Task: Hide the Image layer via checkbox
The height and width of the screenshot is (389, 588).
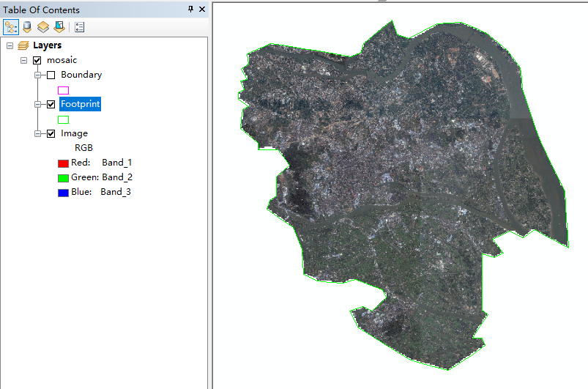Action: (x=51, y=133)
